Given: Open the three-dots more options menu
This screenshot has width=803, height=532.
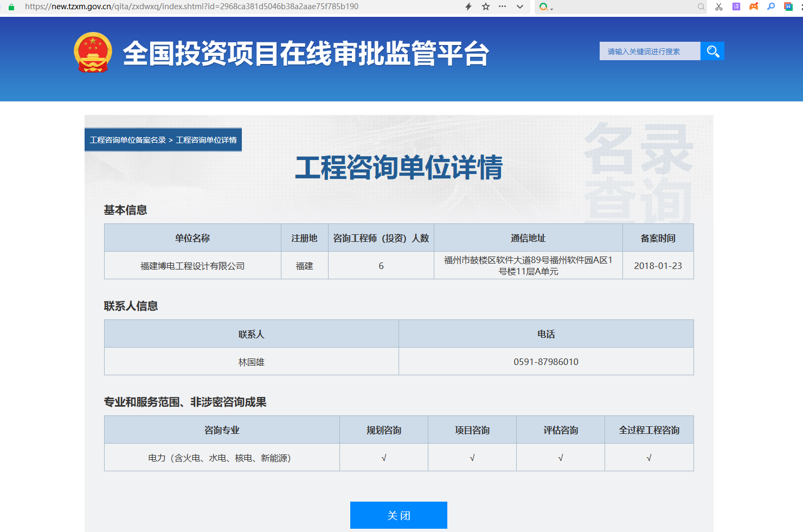Looking at the screenshot, I should [503, 7].
